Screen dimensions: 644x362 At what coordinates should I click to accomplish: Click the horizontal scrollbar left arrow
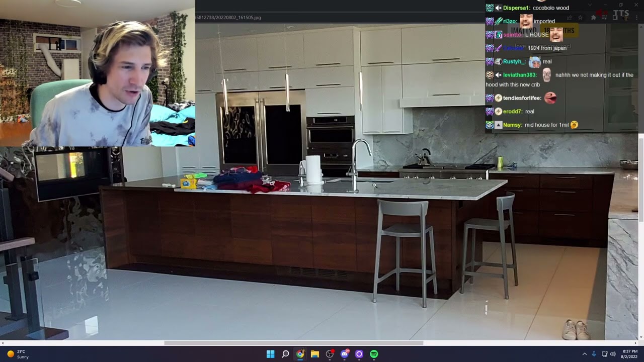3,343
